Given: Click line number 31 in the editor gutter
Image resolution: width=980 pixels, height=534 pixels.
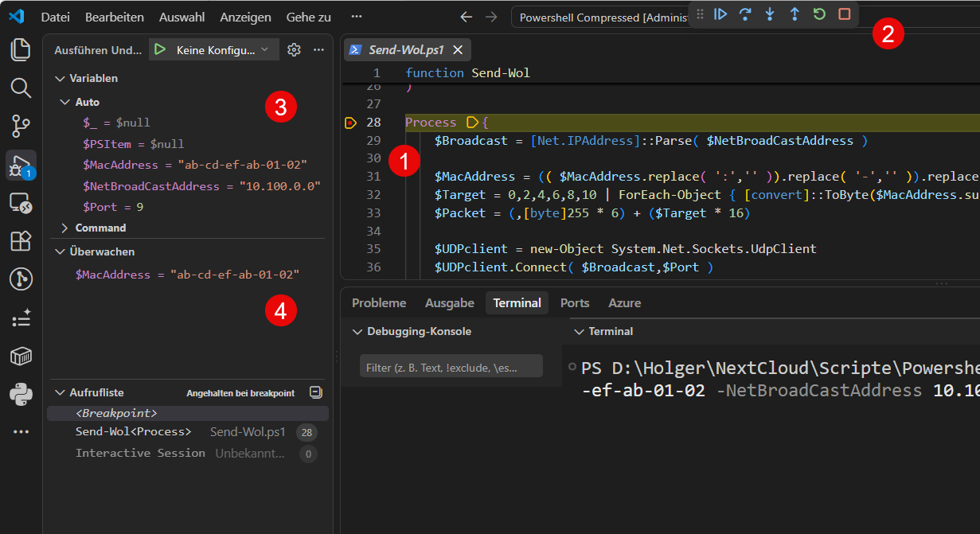Looking at the screenshot, I should [x=374, y=177].
